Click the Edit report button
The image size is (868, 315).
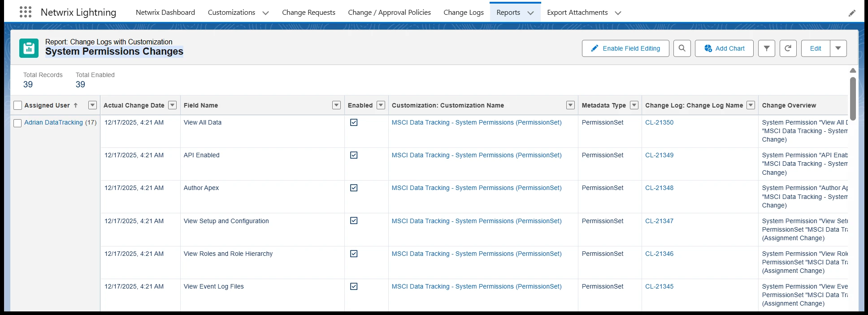pos(816,48)
